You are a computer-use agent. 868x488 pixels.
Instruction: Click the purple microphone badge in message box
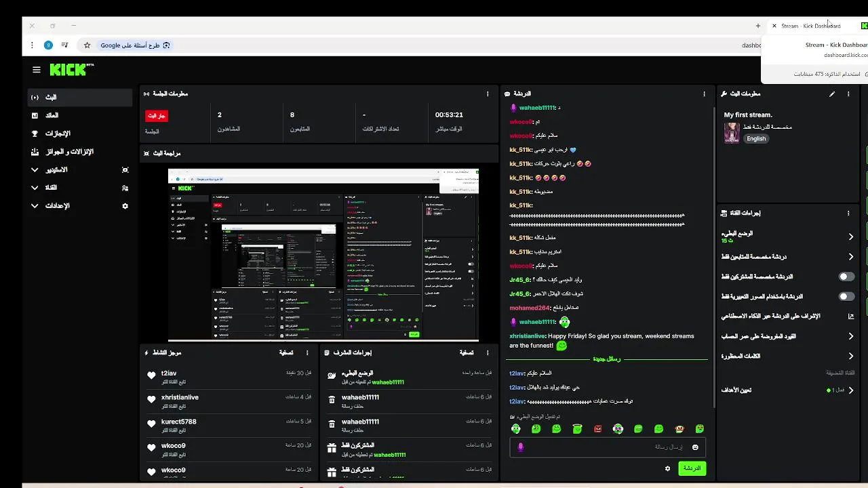(521, 447)
